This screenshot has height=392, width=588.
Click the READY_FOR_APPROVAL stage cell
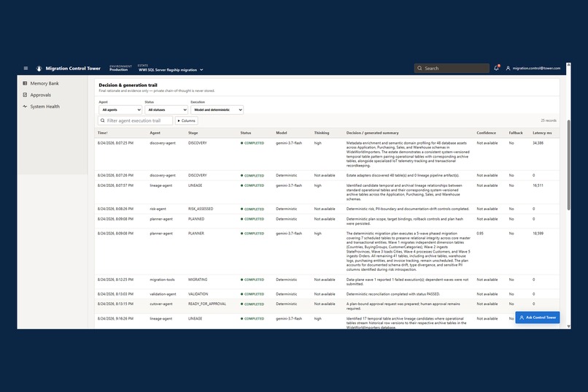[207, 304]
